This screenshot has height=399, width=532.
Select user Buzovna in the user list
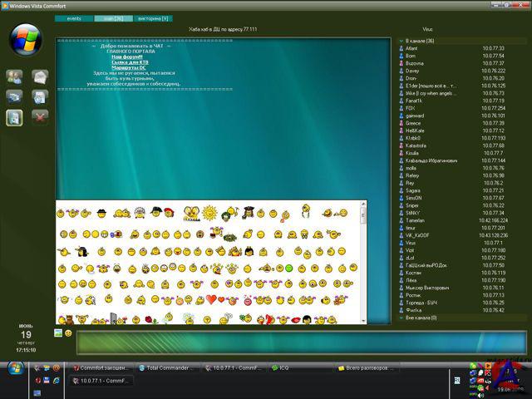(x=416, y=63)
